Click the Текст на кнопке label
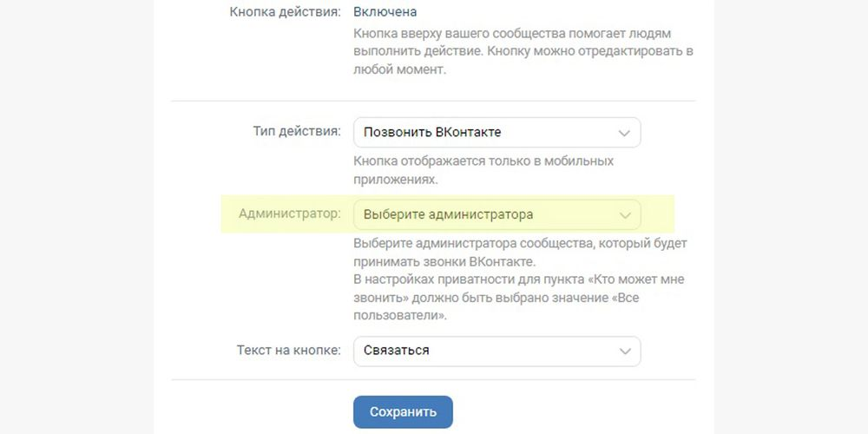868x434 pixels. pos(289,351)
